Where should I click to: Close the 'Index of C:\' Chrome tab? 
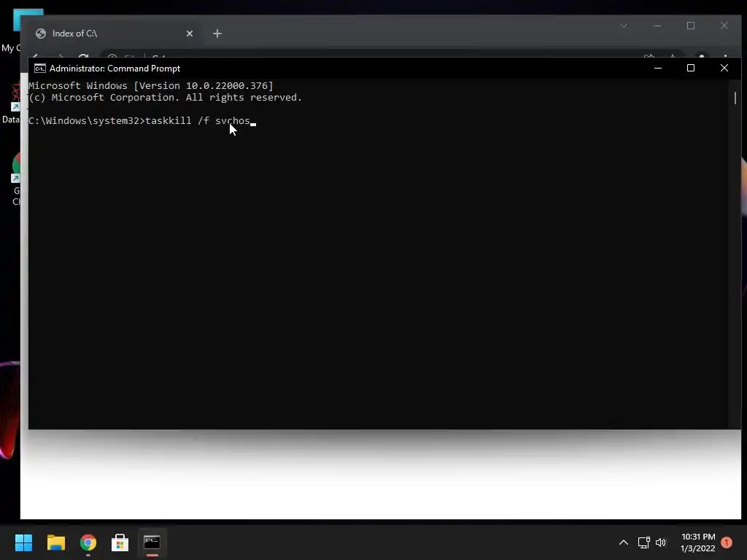[x=190, y=34]
